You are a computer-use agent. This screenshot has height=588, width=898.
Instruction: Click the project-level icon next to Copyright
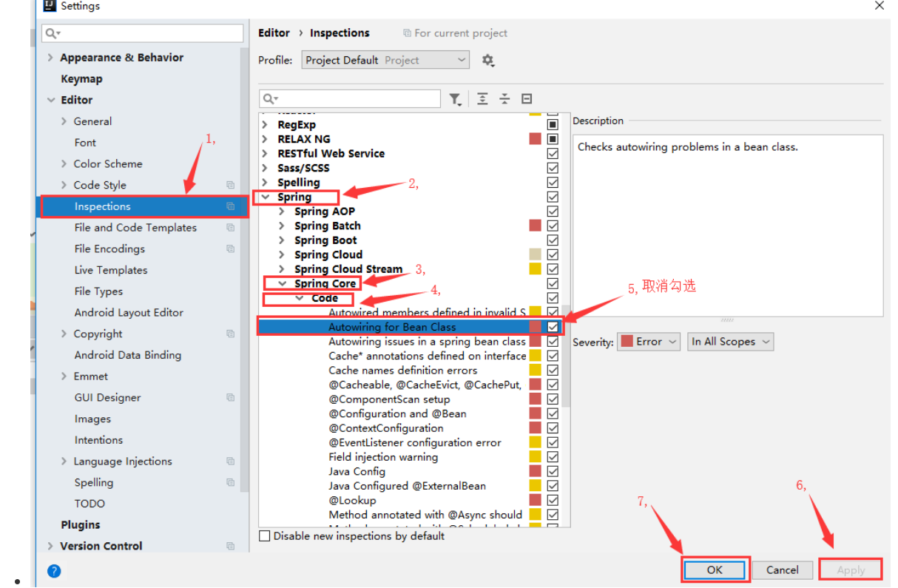(231, 334)
